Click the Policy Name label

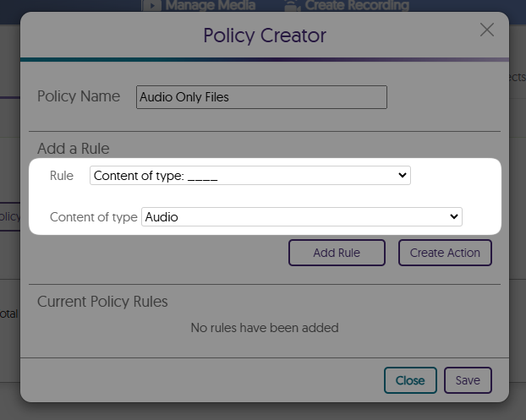[x=79, y=96]
